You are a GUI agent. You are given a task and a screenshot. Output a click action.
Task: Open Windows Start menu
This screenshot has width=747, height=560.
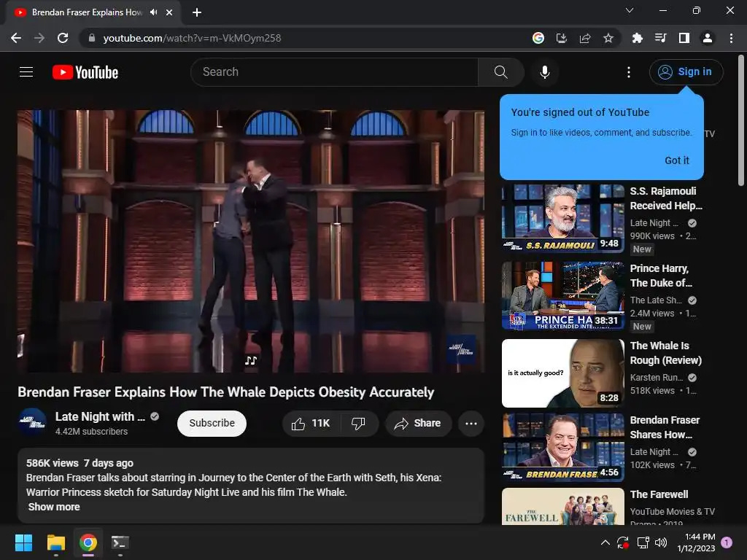pyautogui.click(x=23, y=542)
